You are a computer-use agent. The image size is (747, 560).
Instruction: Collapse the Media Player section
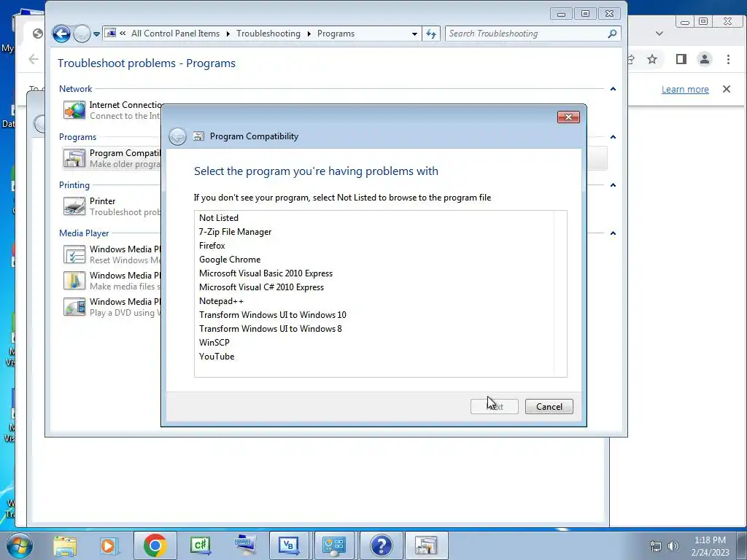click(613, 233)
